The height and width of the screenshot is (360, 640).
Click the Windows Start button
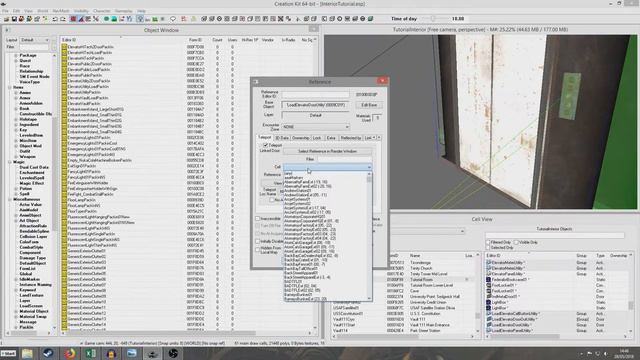point(8,353)
